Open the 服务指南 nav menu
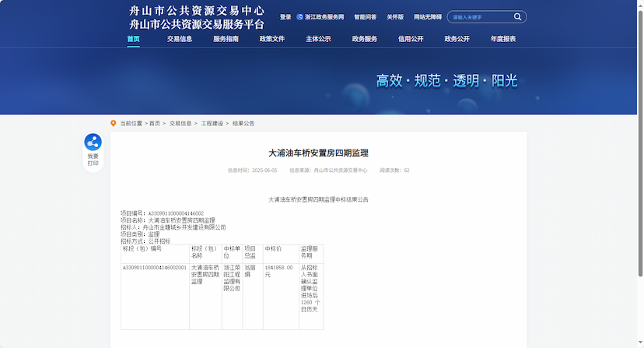The width and height of the screenshot is (644, 348). click(x=226, y=39)
